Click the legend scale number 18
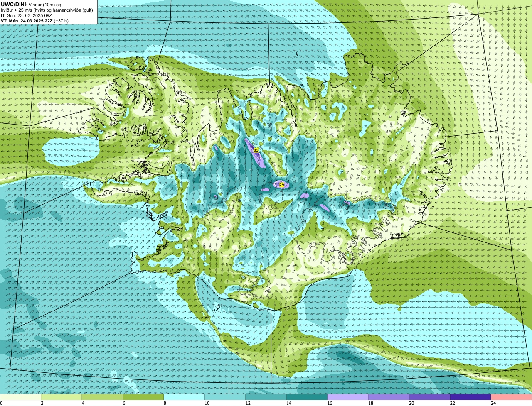Screen dimensions: 532x406 [x=370, y=403]
